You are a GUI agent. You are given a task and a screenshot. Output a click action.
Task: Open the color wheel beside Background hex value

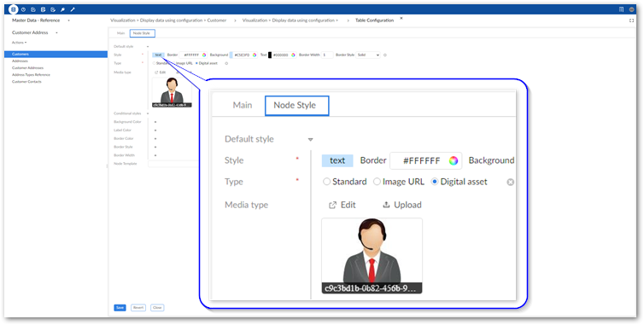255,55
